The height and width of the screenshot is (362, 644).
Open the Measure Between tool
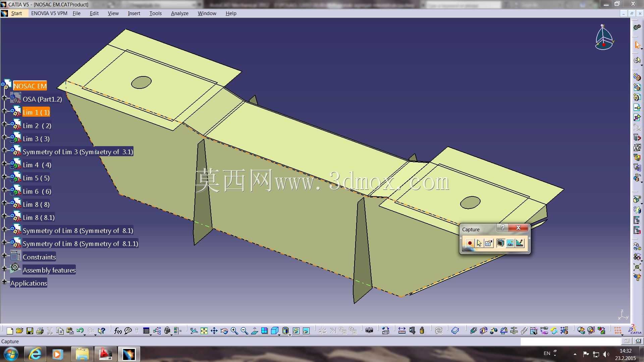coord(402,331)
